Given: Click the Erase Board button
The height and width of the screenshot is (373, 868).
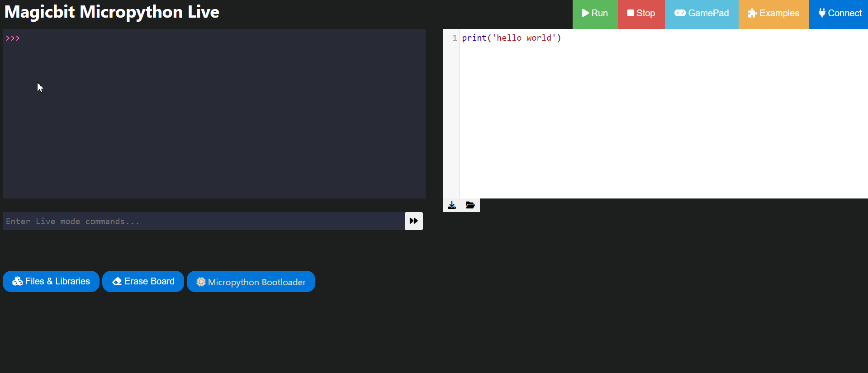Looking at the screenshot, I should tap(143, 281).
